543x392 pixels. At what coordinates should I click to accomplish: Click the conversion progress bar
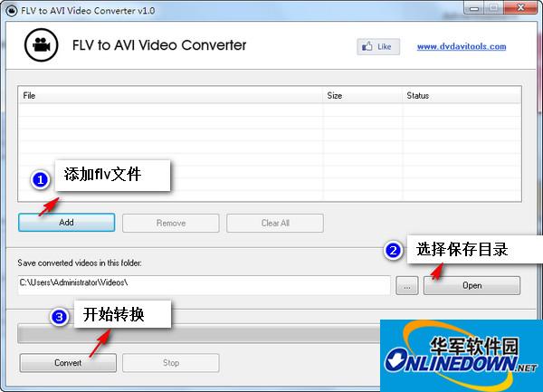tap(199, 334)
